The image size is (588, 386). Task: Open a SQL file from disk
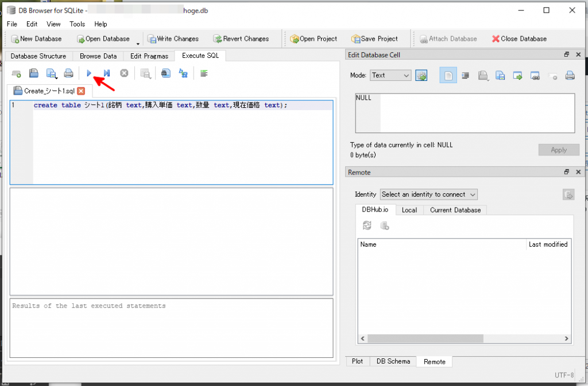(x=33, y=73)
